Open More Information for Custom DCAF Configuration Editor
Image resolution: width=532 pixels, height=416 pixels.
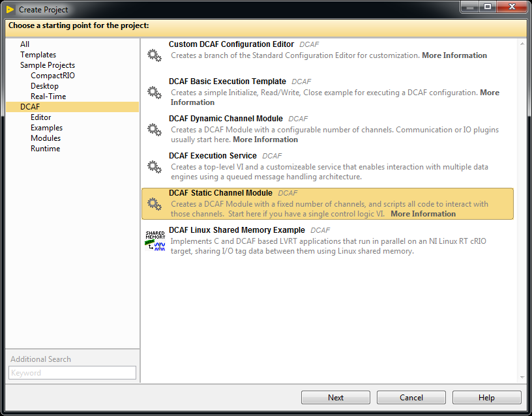tap(454, 55)
